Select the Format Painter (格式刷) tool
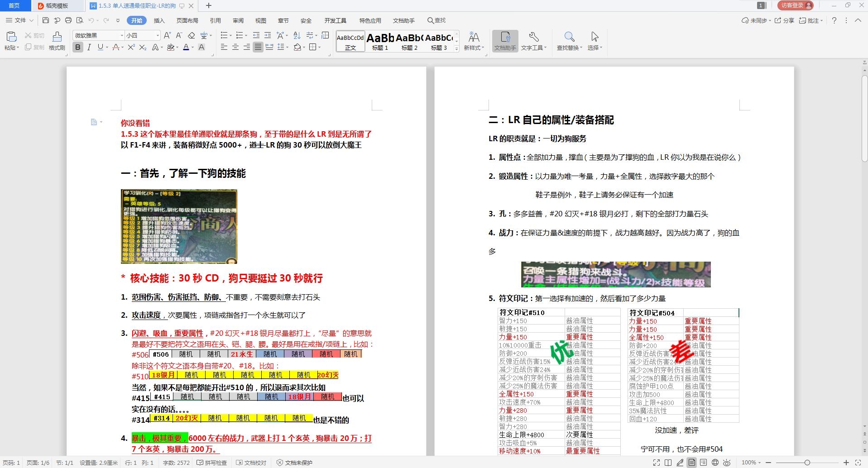868x468 pixels. pos(57,40)
